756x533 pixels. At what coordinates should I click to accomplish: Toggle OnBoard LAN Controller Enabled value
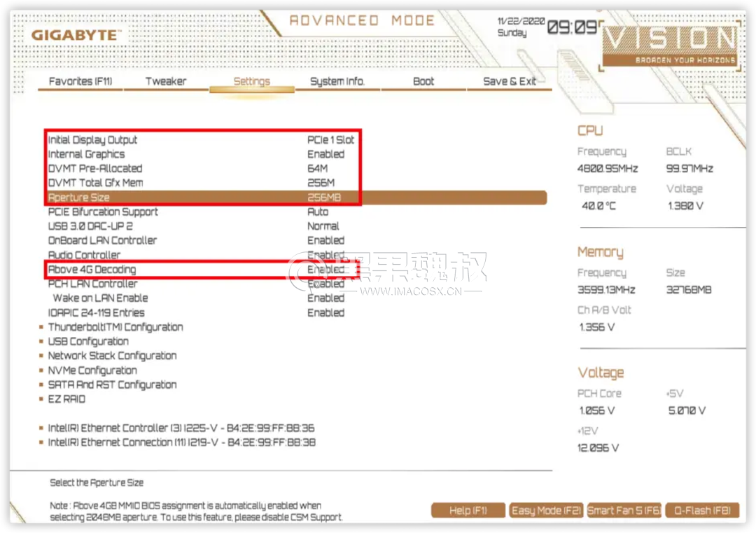pos(326,240)
